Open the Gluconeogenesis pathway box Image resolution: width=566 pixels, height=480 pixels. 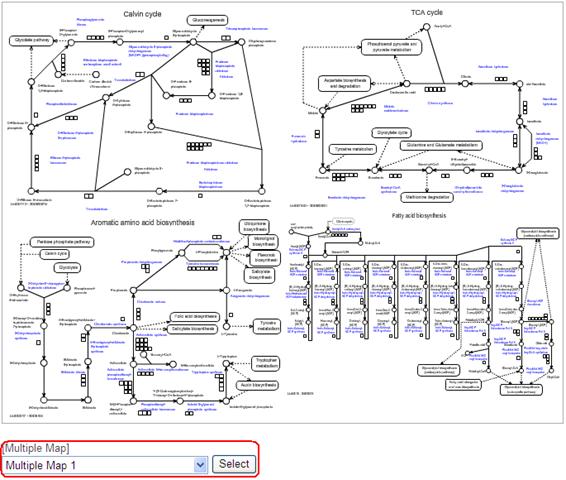(x=208, y=20)
